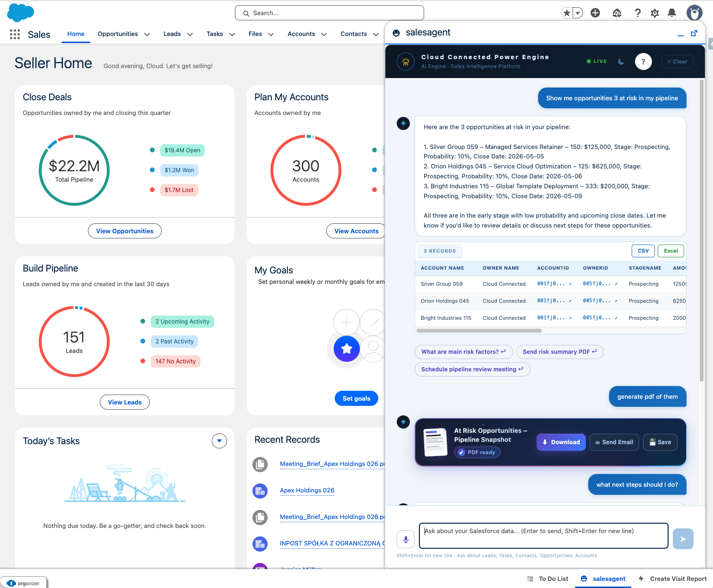713x588 pixels.
Task: Click 'Send risk summary PDF' suggestion
Action: coord(560,351)
